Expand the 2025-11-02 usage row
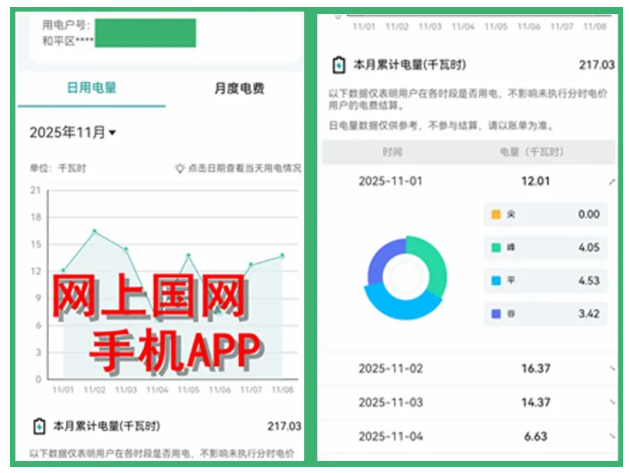 (611, 369)
